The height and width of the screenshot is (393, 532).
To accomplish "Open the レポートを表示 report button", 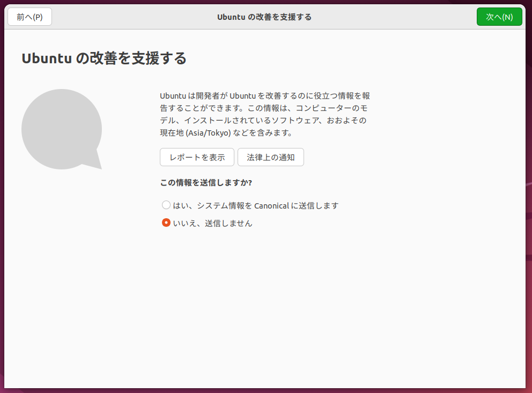I will click(x=197, y=157).
